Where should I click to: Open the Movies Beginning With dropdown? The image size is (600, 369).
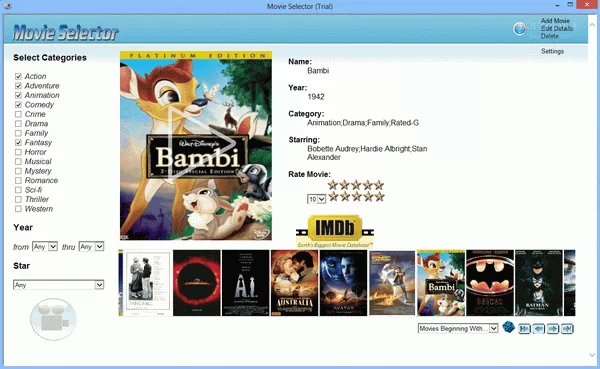click(x=458, y=328)
